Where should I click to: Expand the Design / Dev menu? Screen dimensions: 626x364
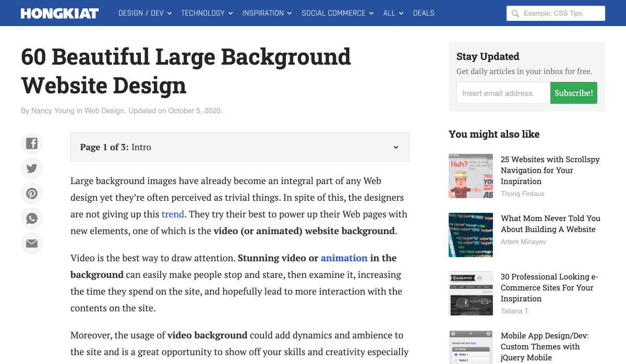click(145, 13)
